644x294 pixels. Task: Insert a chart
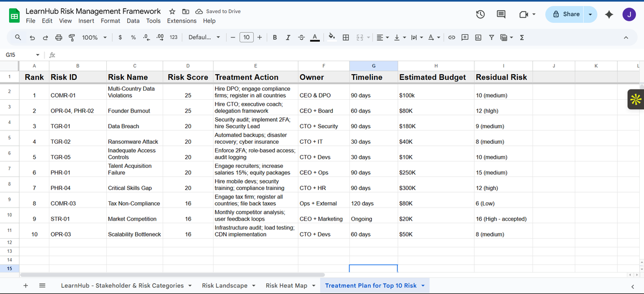pyautogui.click(x=478, y=38)
